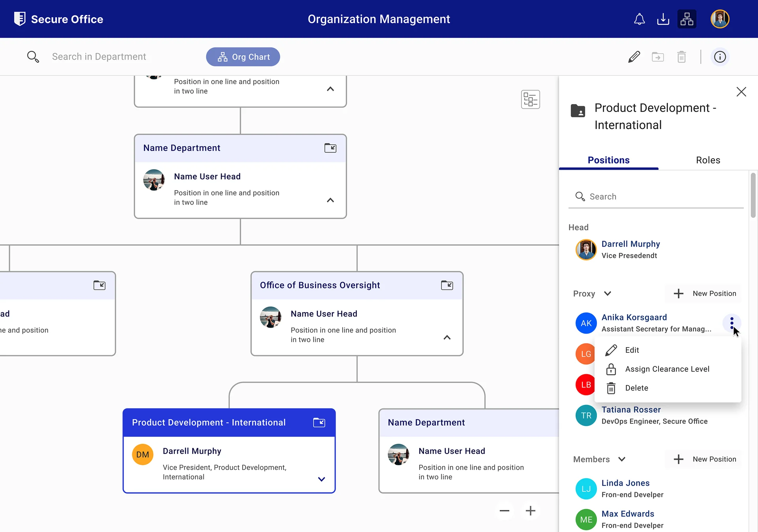Zoom out the org chart
Viewport: 758px width, 532px height.
pyautogui.click(x=505, y=511)
